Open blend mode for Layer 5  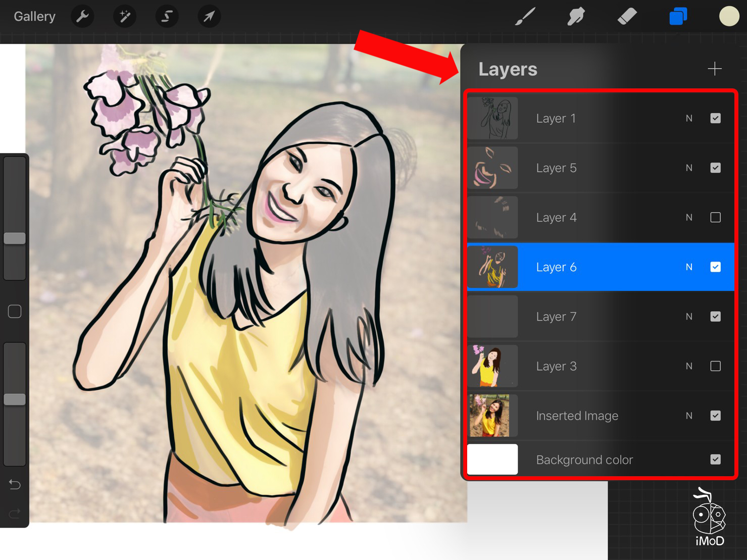click(689, 168)
